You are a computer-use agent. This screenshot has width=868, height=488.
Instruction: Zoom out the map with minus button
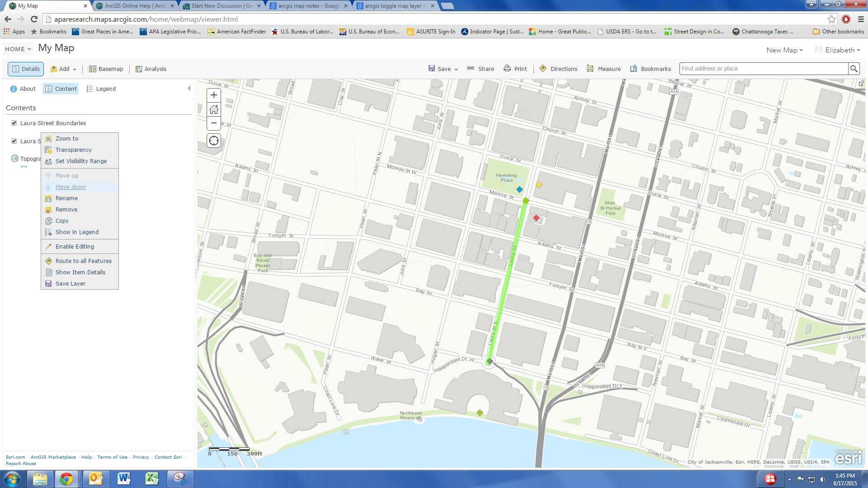[x=214, y=123]
